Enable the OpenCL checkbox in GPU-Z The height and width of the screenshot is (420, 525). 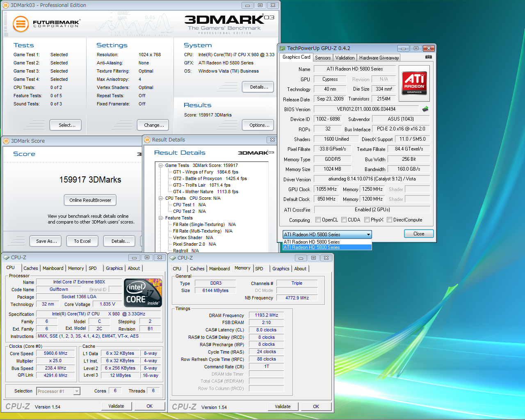point(318,220)
